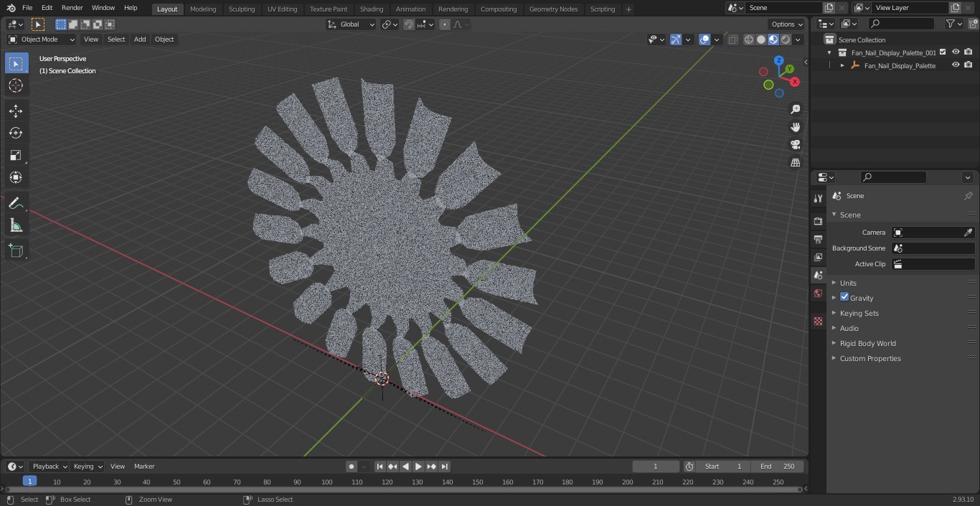The height and width of the screenshot is (506, 980).
Task: Click the viewport zoom magnifier icon
Action: pos(795,109)
